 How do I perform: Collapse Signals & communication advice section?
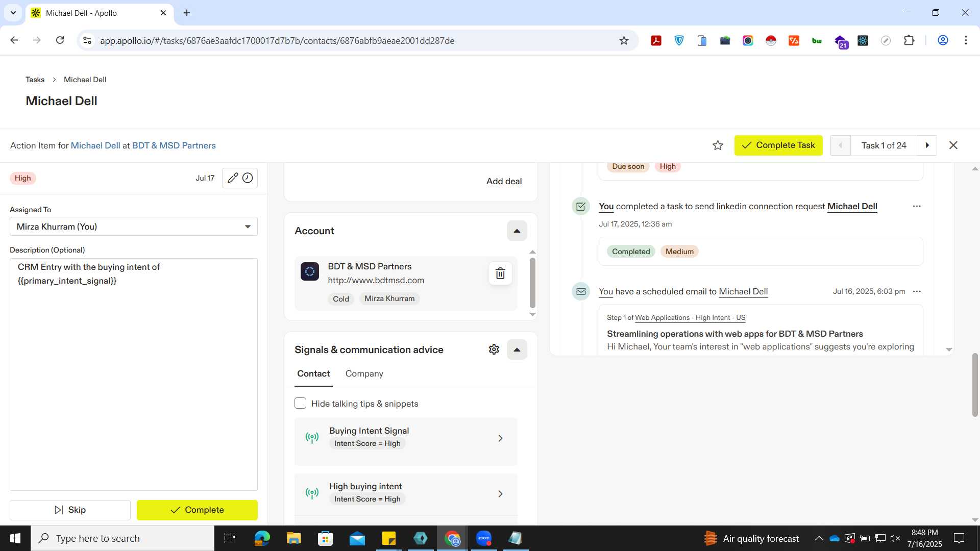(x=517, y=349)
